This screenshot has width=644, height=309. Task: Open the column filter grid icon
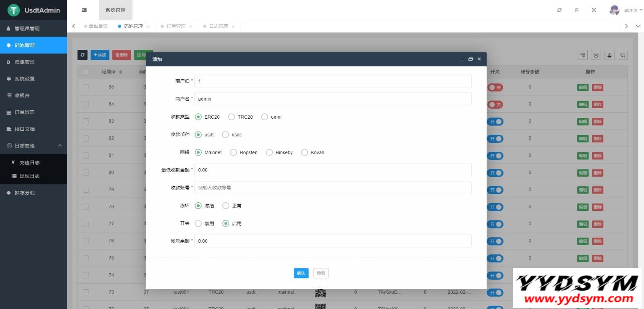[582, 55]
